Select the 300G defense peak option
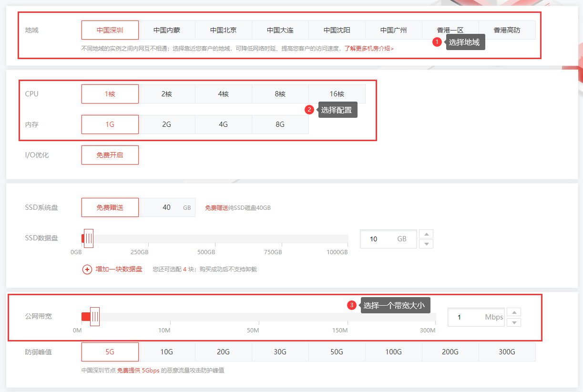This screenshot has height=392, width=583. click(507, 351)
